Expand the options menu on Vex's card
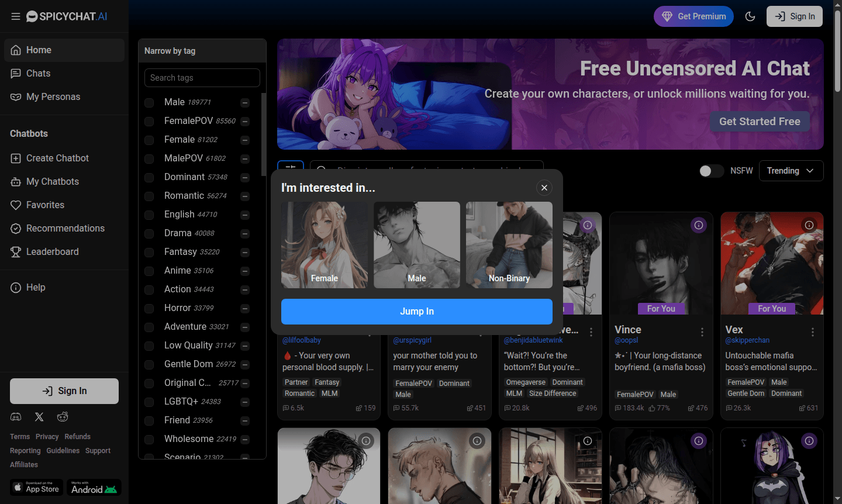Image resolution: width=842 pixels, height=504 pixels. coord(813,332)
